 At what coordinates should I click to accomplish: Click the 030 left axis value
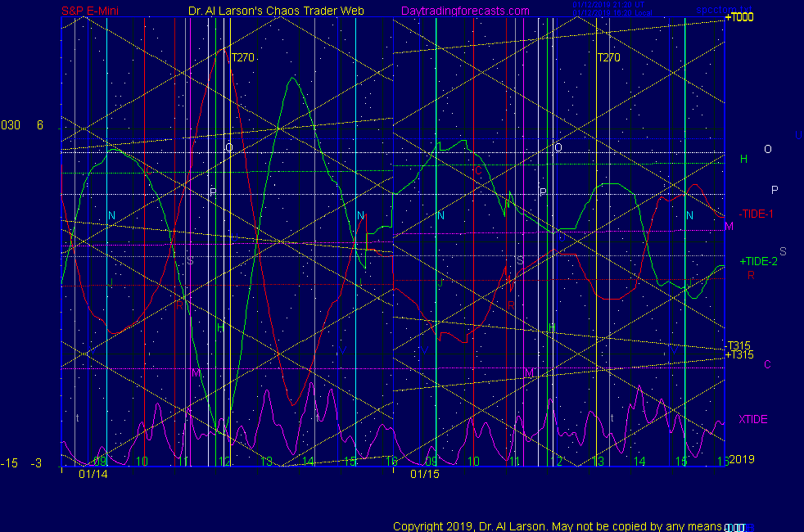pos(11,125)
